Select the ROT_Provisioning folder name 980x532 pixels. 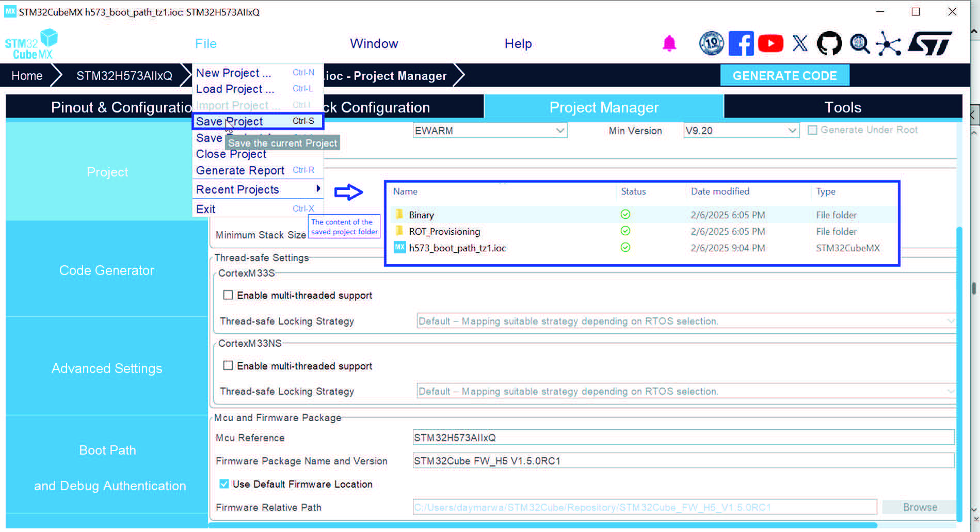pos(444,231)
